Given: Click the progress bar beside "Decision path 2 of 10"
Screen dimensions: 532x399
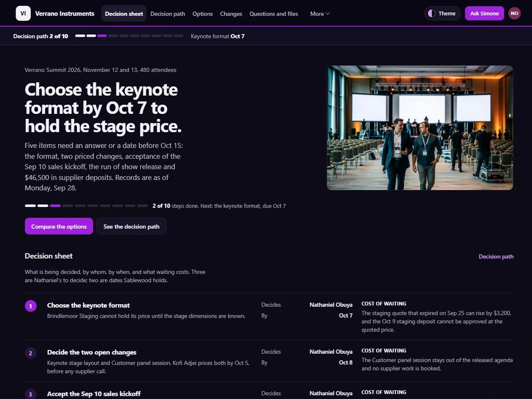Looking at the screenshot, I should pyautogui.click(x=129, y=36).
